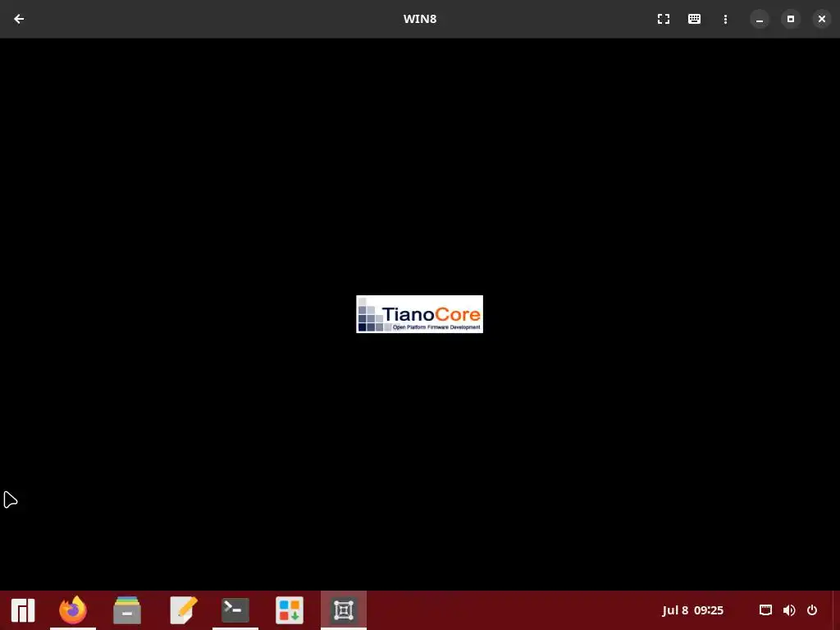Launch Firefox from the taskbar
This screenshot has height=630, width=840.
pyautogui.click(x=73, y=610)
